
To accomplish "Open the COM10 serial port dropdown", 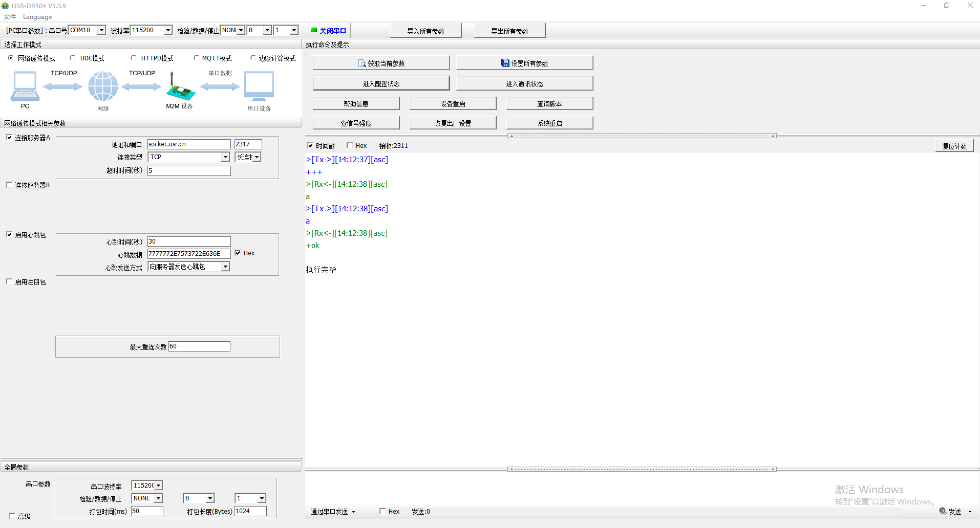I will tap(101, 30).
